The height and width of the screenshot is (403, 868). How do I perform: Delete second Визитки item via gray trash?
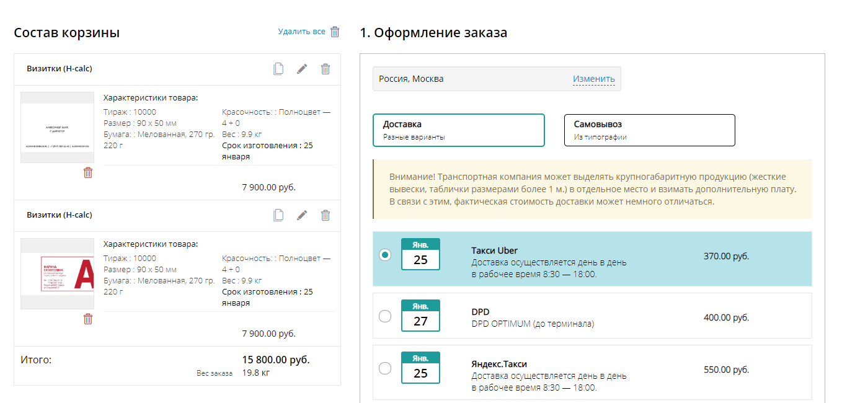325,215
